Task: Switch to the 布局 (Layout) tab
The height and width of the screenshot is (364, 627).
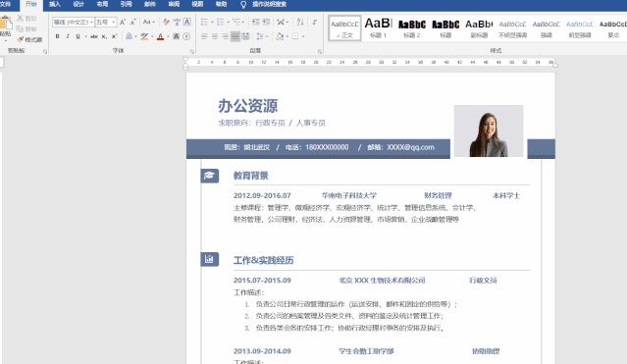Action: point(102,4)
